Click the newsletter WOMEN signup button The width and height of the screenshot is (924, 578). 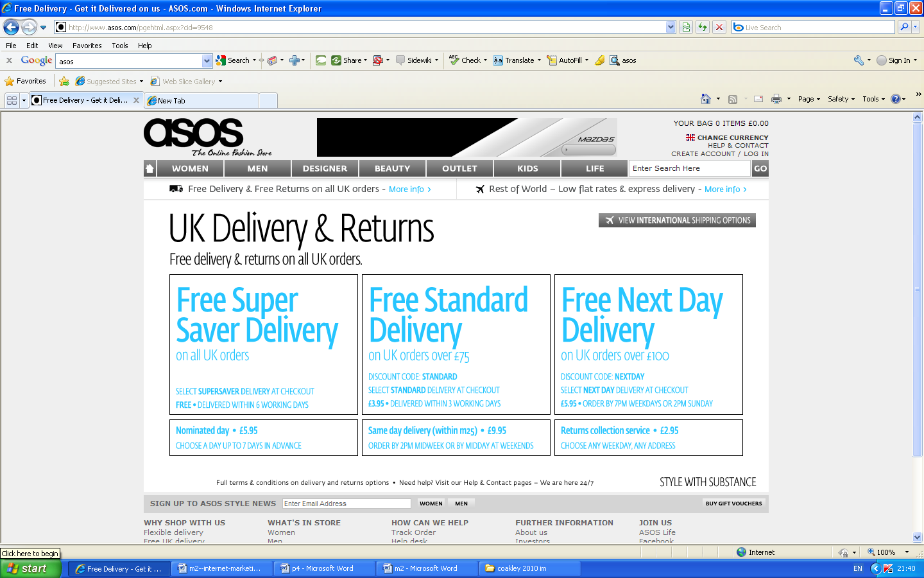[x=431, y=504]
